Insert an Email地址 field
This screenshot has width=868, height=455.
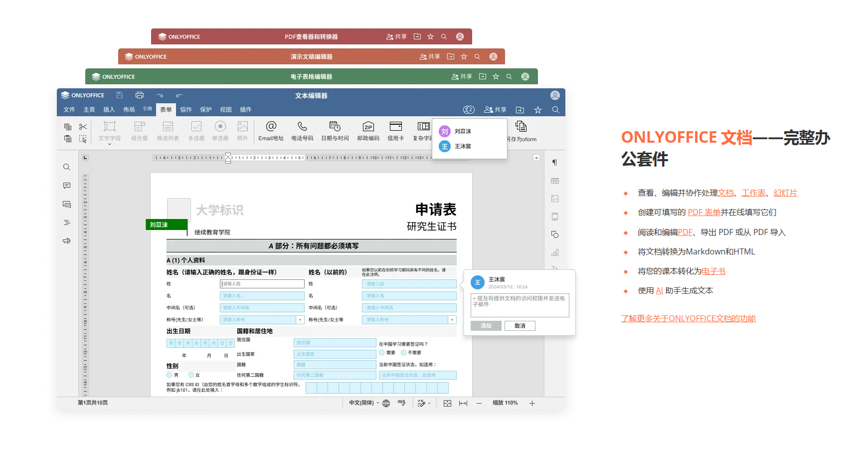(271, 131)
